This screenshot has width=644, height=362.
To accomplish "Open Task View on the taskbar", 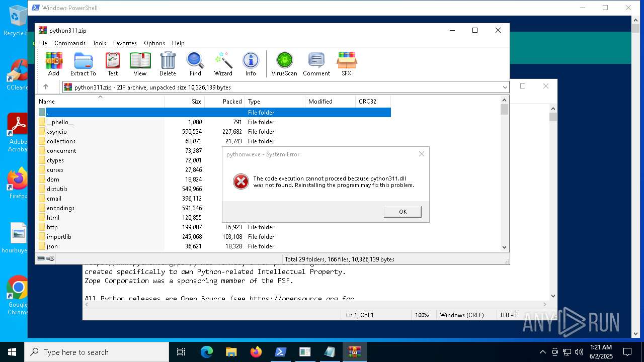I will [x=181, y=352].
